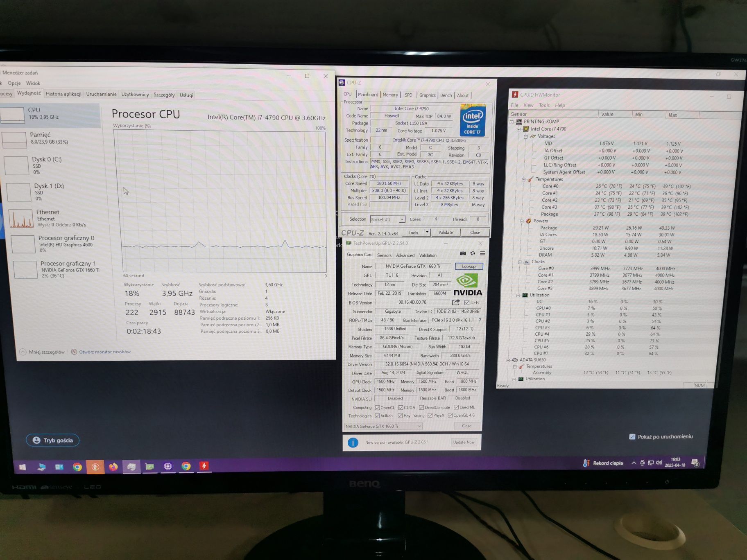Toggle the Ray Tracing checkbox

[x=400, y=416]
